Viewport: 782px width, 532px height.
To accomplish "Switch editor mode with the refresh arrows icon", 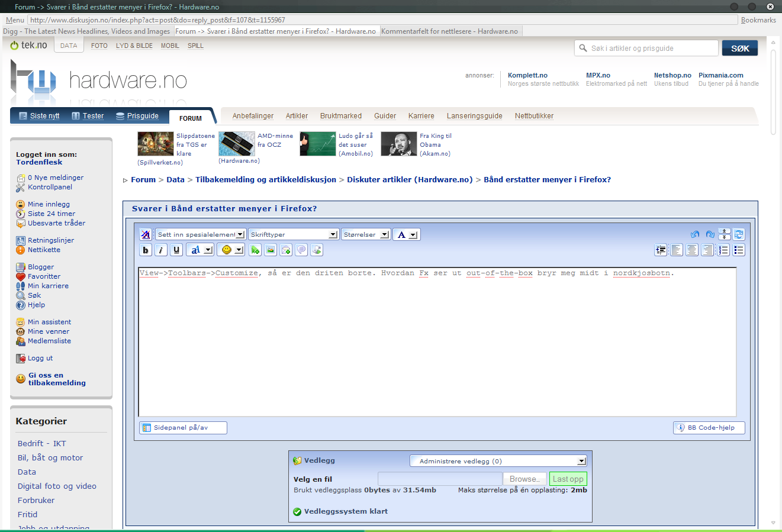I will 739,234.
